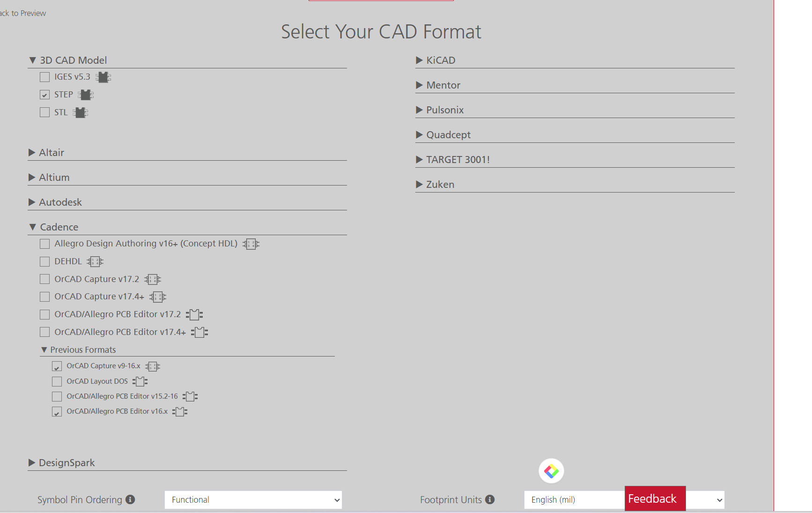Click the symbol icon beside OrCAD Capture v17.4+
Image resolution: width=812 pixels, height=513 pixels.
(x=158, y=297)
